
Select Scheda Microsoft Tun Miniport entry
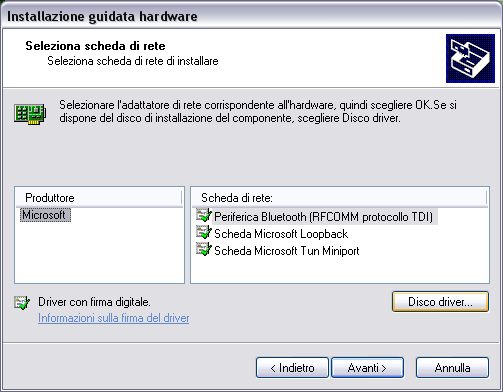tap(287, 251)
